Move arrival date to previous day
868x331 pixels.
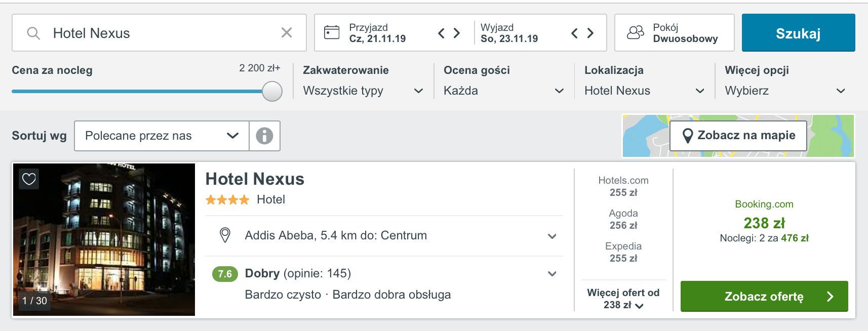point(441,33)
